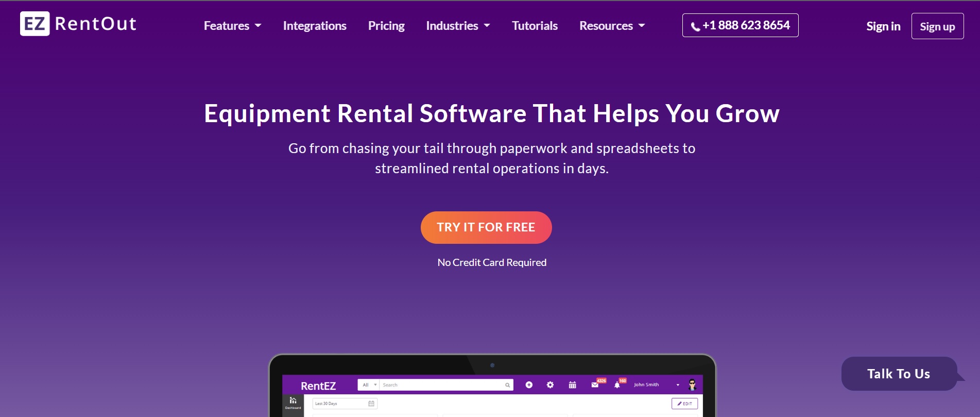Call the +1 888 623 8654 number button

pos(740,25)
